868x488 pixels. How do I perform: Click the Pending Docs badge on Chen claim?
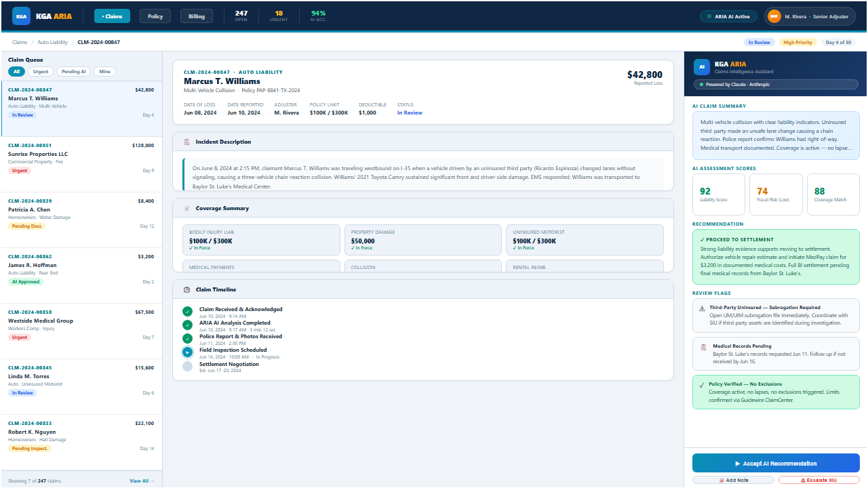27,226
